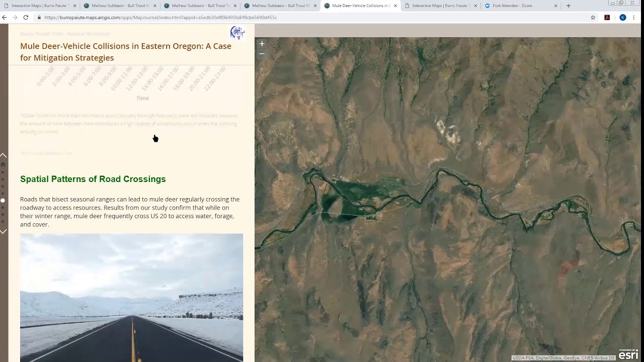Click the esri logo on map
Image resolution: width=644 pixels, height=362 pixels.
coord(628,354)
